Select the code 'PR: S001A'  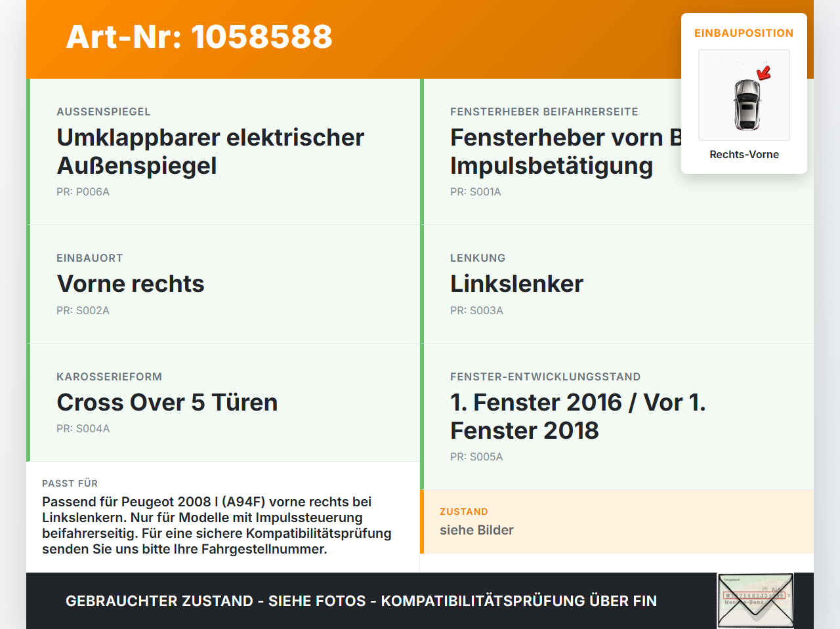[475, 192]
